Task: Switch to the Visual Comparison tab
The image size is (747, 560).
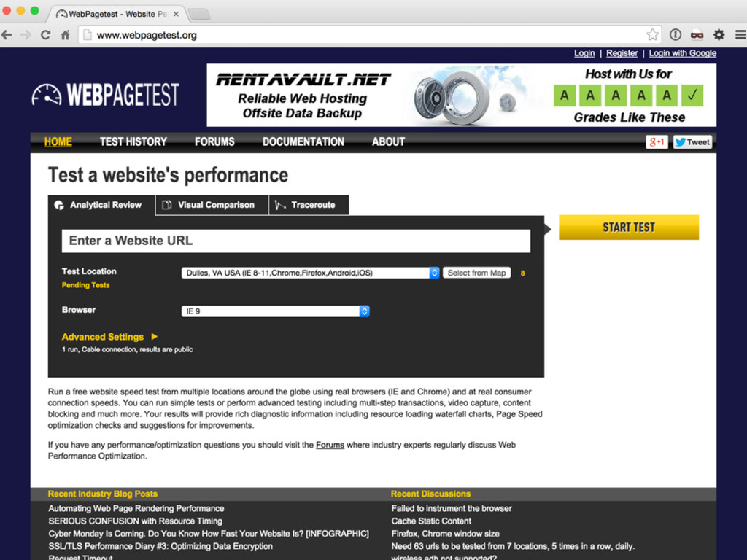Action: click(x=212, y=205)
